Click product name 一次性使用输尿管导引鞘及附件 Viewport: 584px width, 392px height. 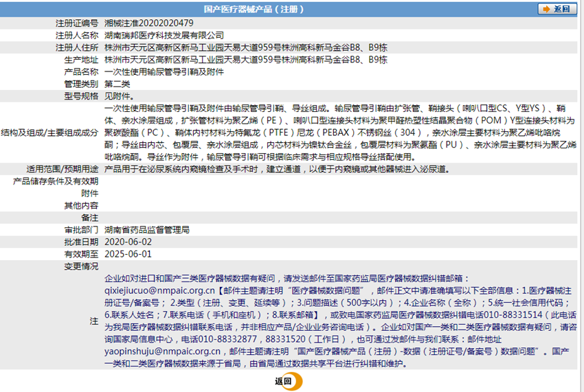(164, 72)
